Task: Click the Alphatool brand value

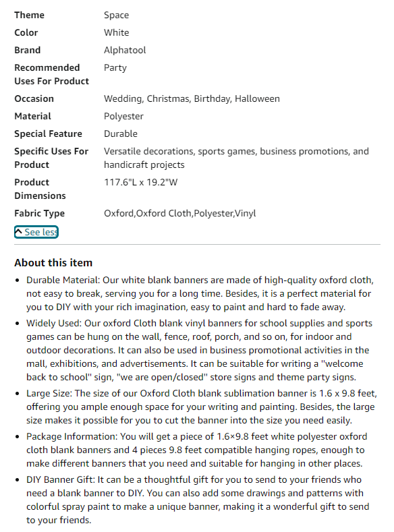Action: (125, 50)
